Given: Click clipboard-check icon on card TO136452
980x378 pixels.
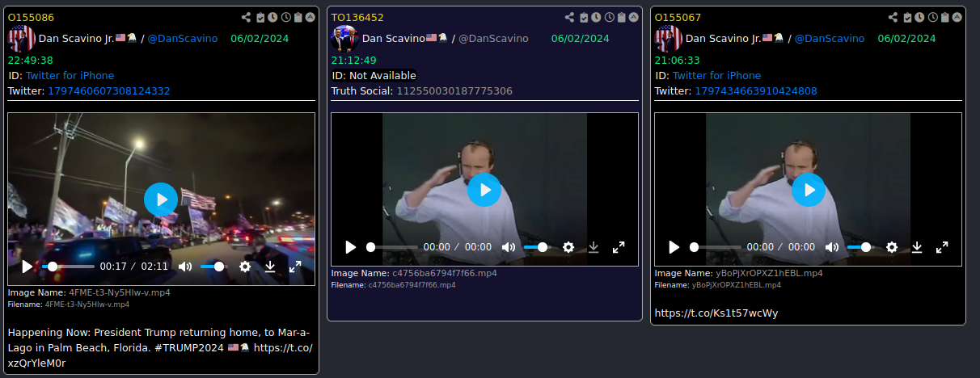Looking at the screenshot, I should (x=584, y=17).
